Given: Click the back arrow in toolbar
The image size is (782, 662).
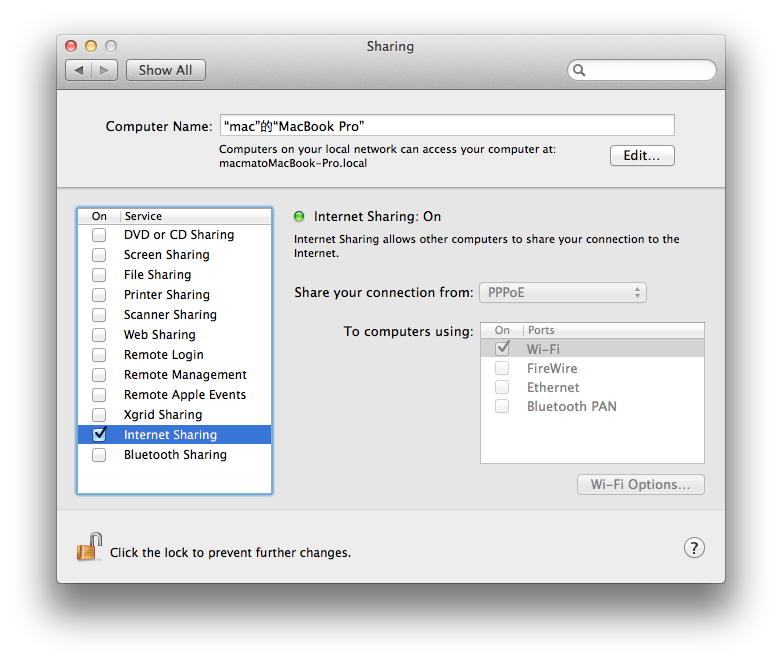Looking at the screenshot, I should tap(78, 70).
